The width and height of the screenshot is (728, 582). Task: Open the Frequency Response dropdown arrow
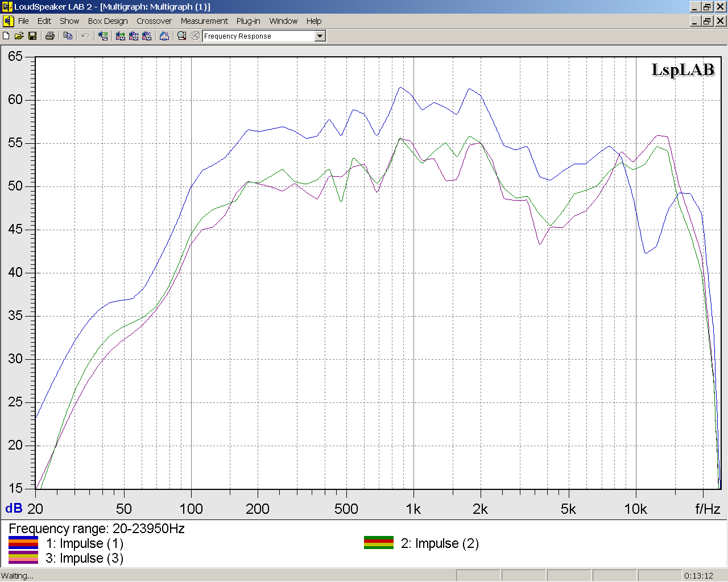coord(320,36)
